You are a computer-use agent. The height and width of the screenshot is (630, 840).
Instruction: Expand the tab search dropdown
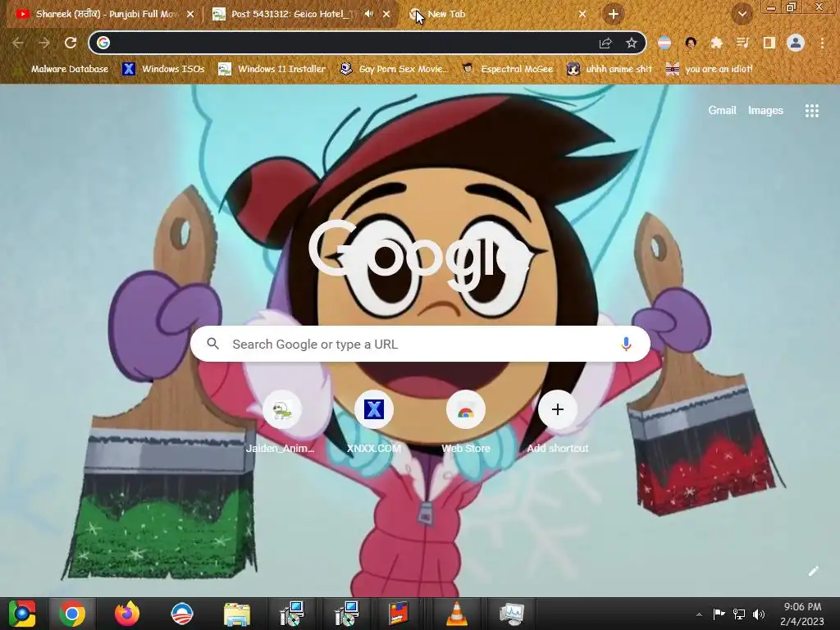(x=742, y=15)
